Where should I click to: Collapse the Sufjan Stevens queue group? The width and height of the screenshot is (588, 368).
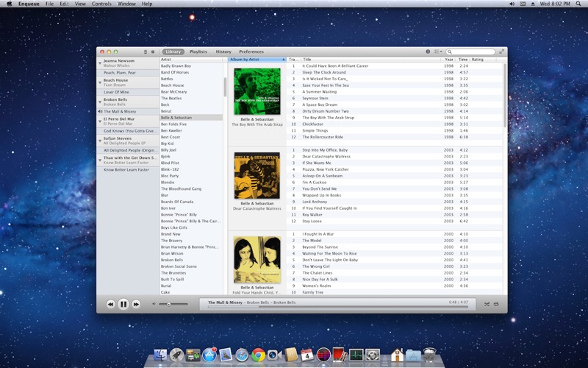[x=100, y=141]
